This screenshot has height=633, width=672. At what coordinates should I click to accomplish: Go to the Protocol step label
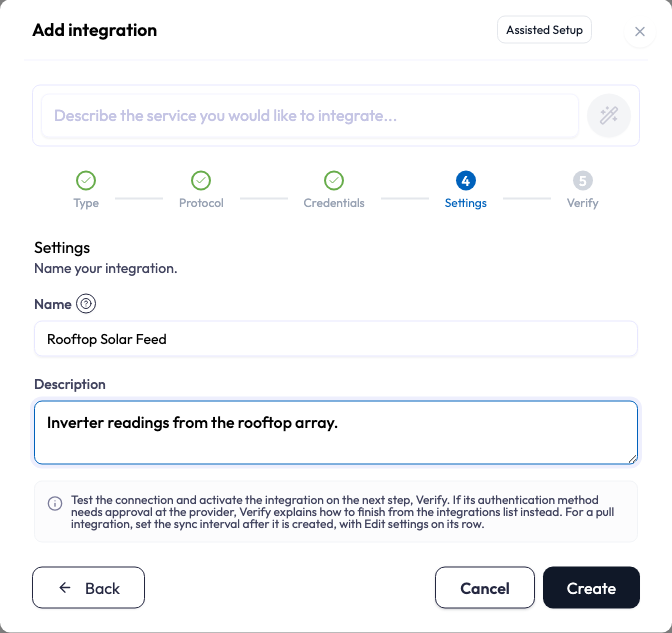tap(201, 203)
